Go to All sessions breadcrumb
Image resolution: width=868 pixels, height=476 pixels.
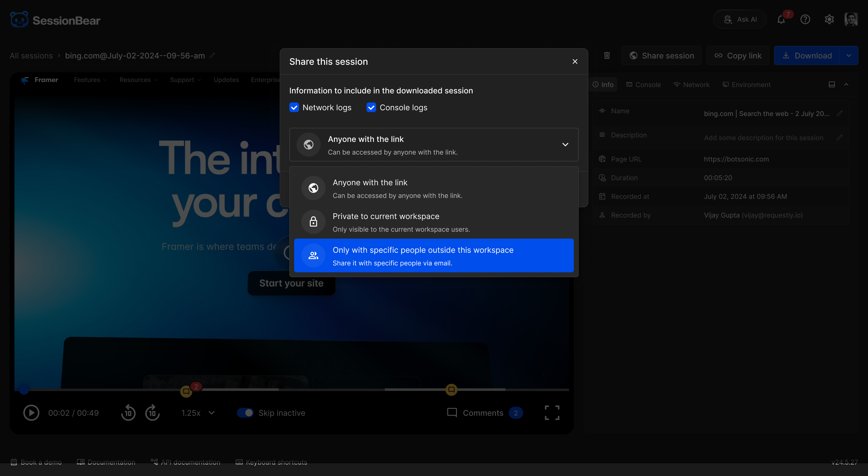[31, 56]
